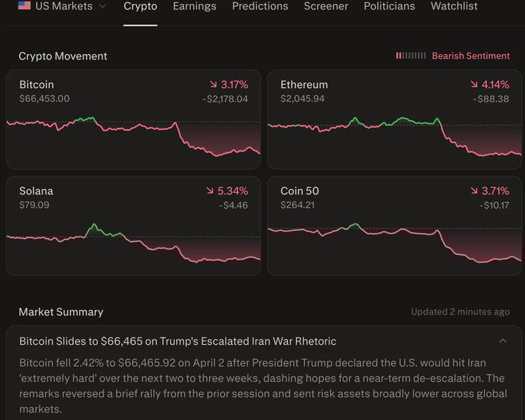This screenshot has height=420, width=525.
Task: Click the Bitcoin Slides headline
Action: click(178, 341)
